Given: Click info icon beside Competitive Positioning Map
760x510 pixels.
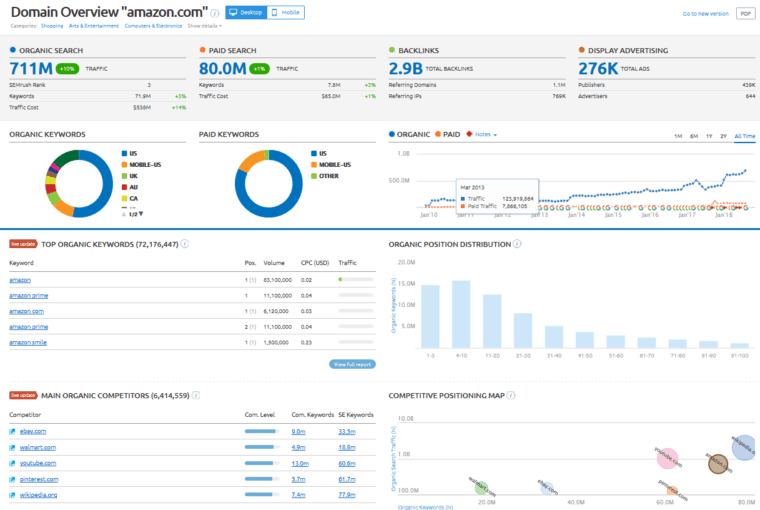Looking at the screenshot, I should 511,395.
